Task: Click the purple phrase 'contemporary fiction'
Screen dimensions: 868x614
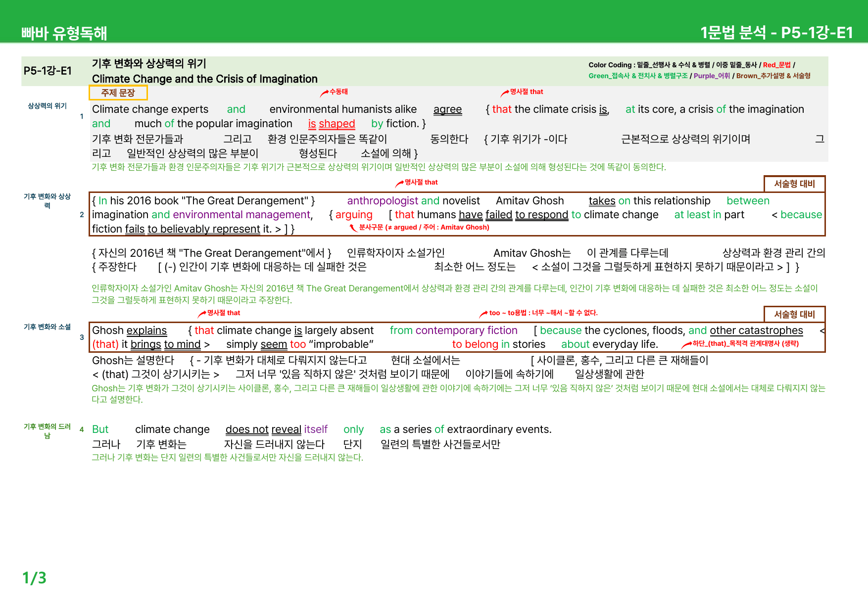Action: pos(466,331)
